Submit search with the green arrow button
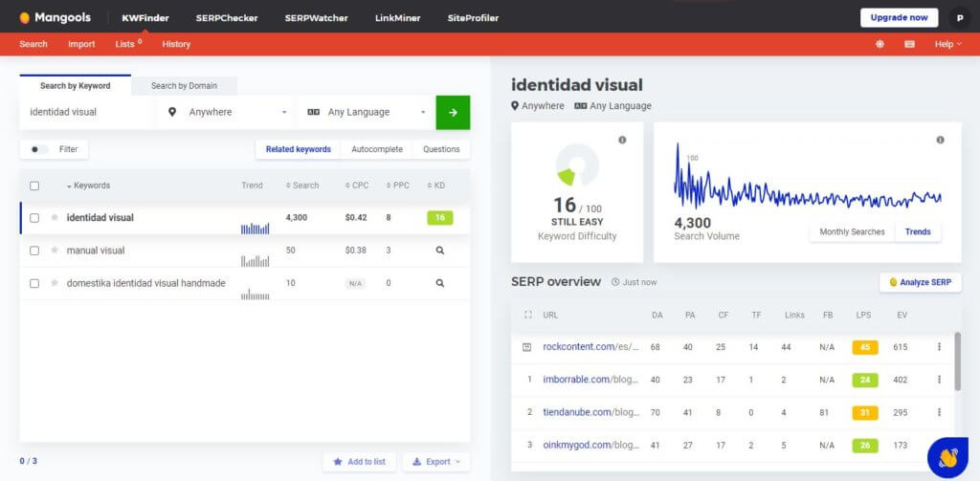The image size is (980, 481). click(453, 113)
